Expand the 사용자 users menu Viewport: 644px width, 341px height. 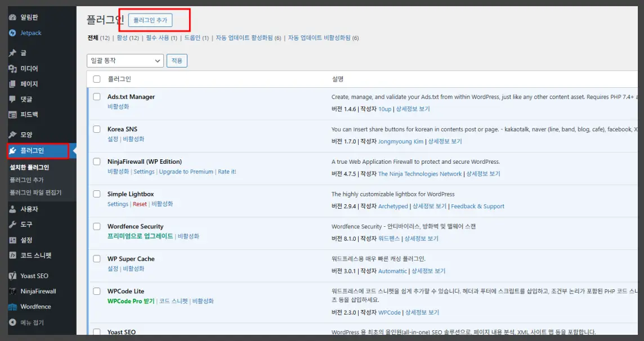click(x=29, y=209)
